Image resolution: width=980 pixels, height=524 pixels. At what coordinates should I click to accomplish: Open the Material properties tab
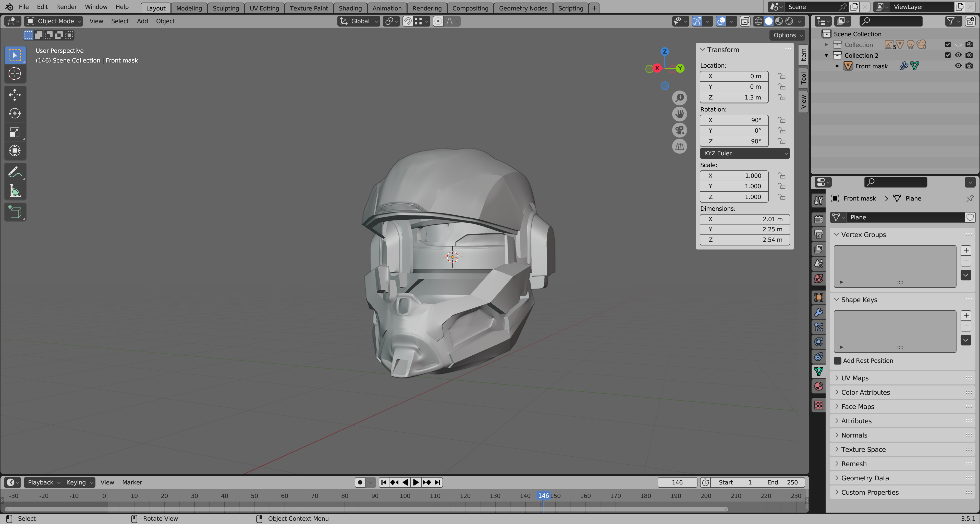coord(819,386)
